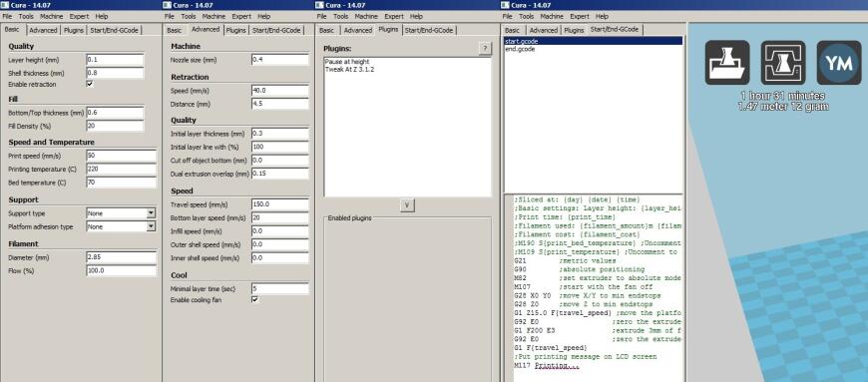
Task: Click the 'M107 ;start with the fan off' line
Action: (583, 287)
